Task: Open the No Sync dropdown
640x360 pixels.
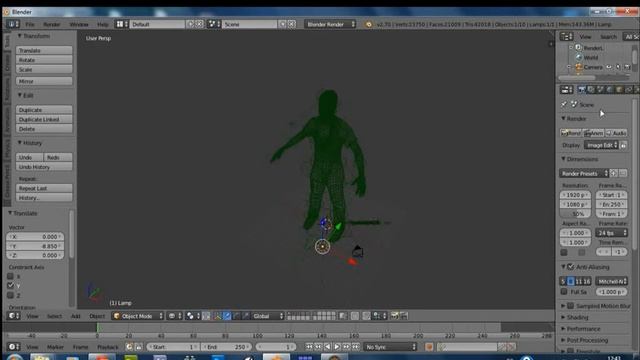Action: (391, 347)
